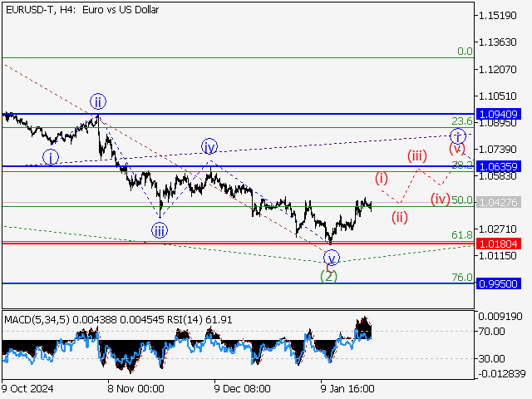Select the blue circled wave v marker
Viewport: 532px width, 399px height.
click(x=331, y=258)
